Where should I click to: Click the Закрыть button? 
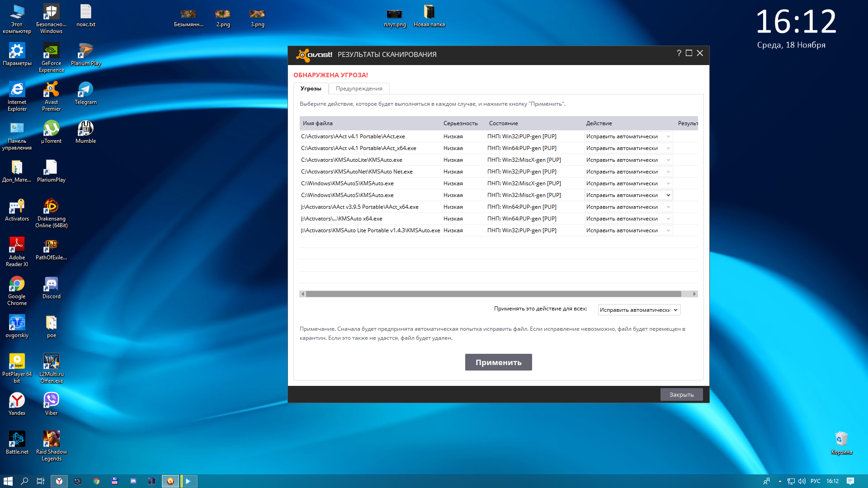tap(681, 394)
